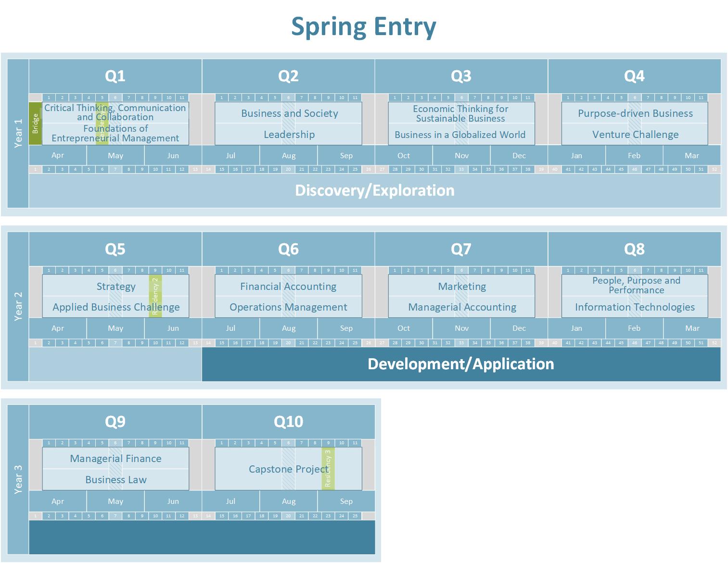This screenshot has width=728, height=563.
Task: Click 'Sep' in the Year 3 month row
Action: [x=346, y=501]
